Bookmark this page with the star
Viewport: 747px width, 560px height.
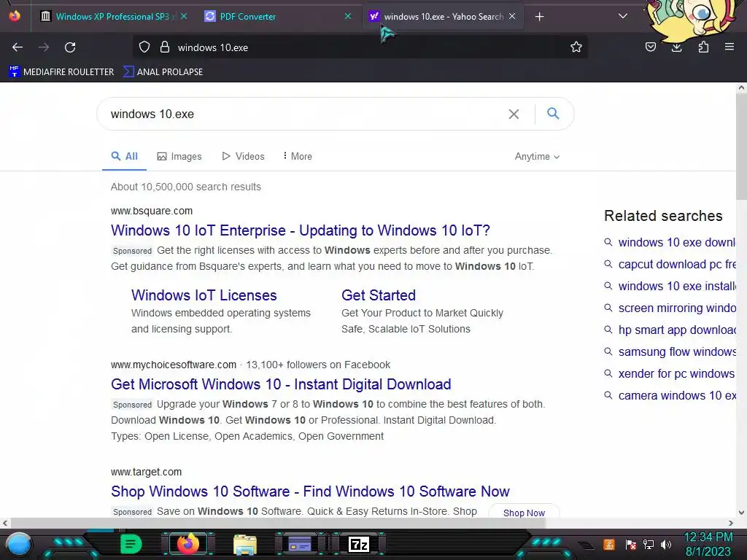pyautogui.click(x=576, y=47)
